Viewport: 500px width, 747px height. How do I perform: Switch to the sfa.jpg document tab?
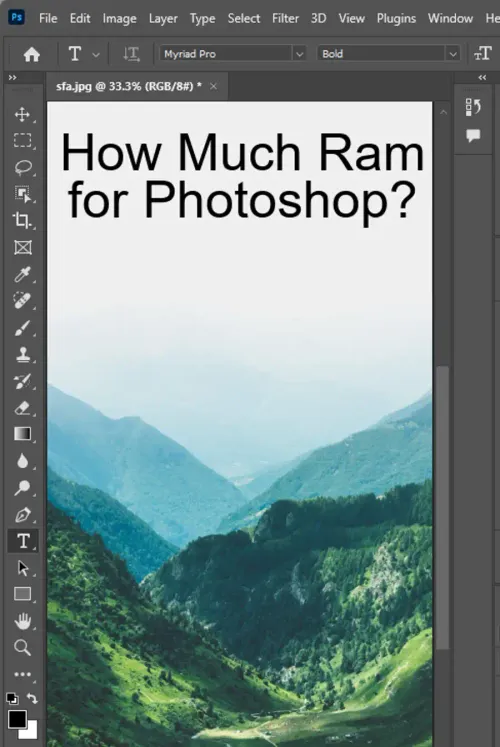coord(129,86)
